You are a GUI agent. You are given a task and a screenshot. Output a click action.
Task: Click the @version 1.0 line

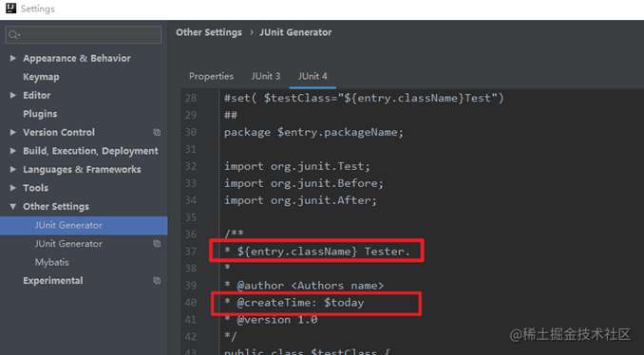[271, 320]
